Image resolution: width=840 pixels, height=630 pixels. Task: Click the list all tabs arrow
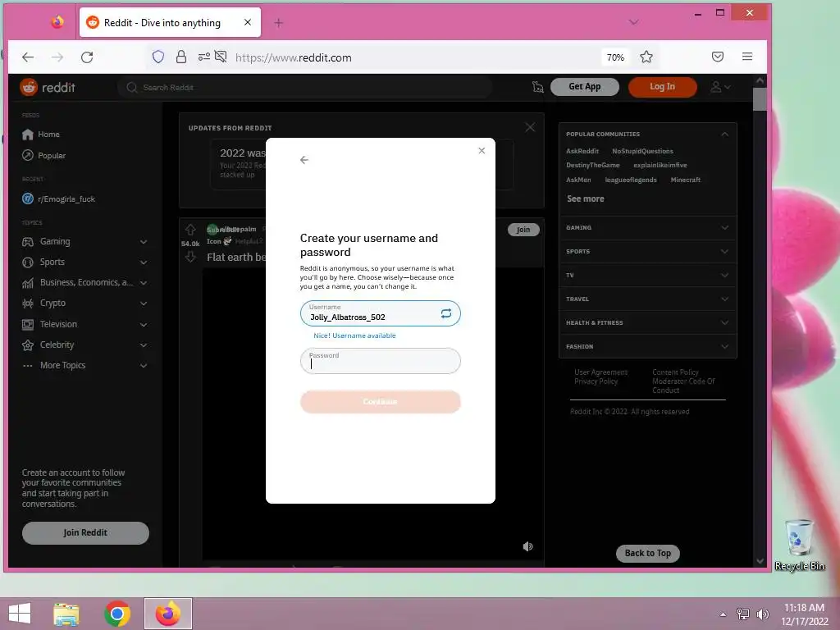tap(634, 22)
